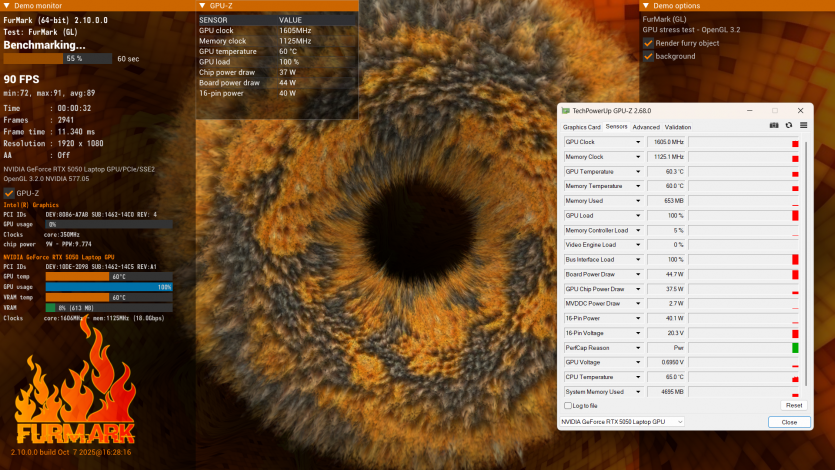Open the GPU Temperature sensor dropdown arrow
Screen dimensions: 835x470
pos(638,171)
